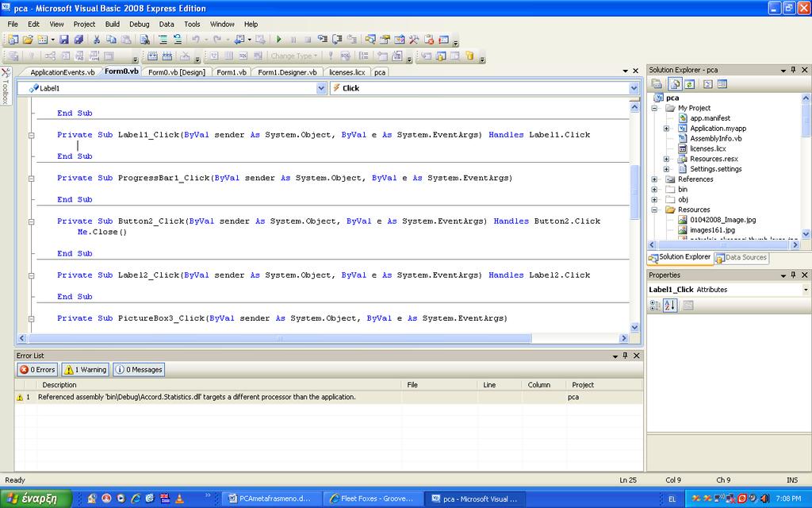Click the code editor horizontal scrollbar thumb
Image resolution: width=812 pixels, height=508 pixels.
[x=280, y=338]
